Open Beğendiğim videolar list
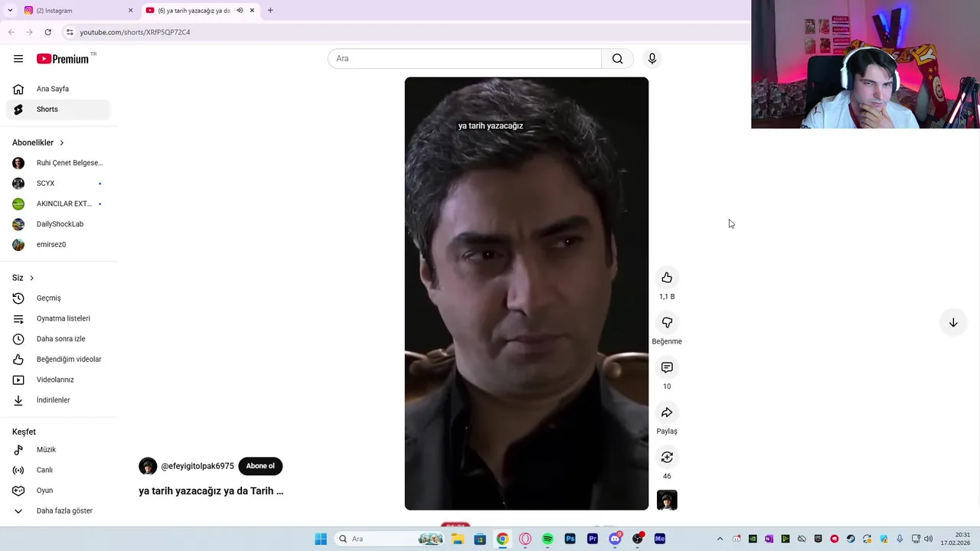 (x=58, y=360)
